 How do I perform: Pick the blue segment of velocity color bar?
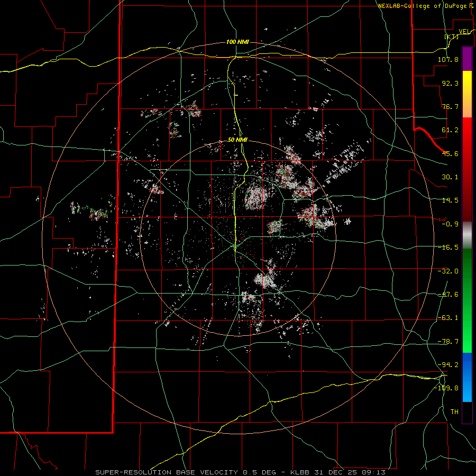click(467, 377)
